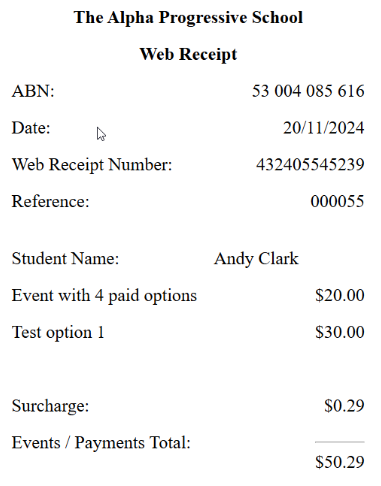
Task: Click Event with 4 paid options
Action: click(104, 296)
